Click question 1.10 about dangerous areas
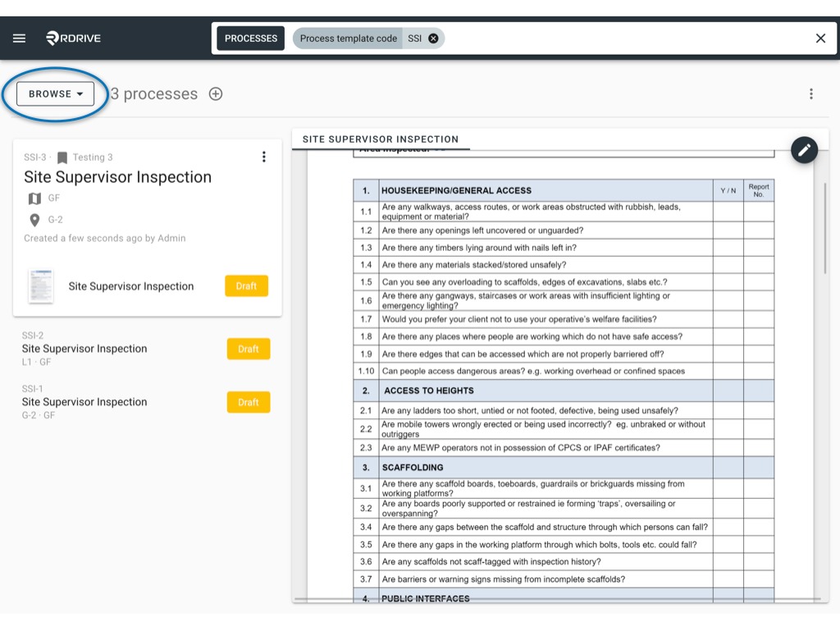Viewport: 840px width, 630px height. pos(533,371)
